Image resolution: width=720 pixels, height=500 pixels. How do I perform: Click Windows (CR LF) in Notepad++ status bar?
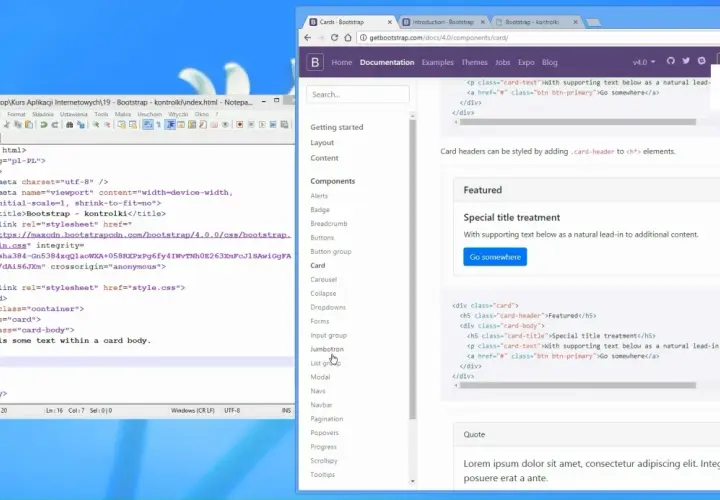click(192, 410)
